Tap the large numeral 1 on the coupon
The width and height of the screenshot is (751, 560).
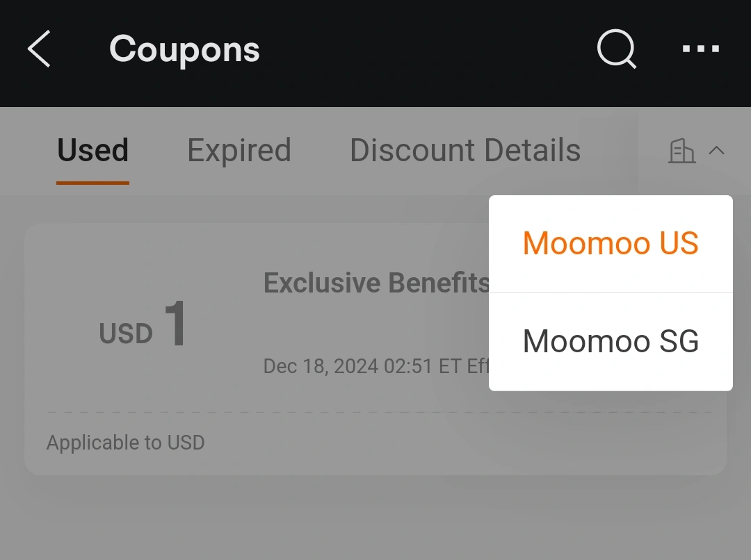(x=175, y=323)
